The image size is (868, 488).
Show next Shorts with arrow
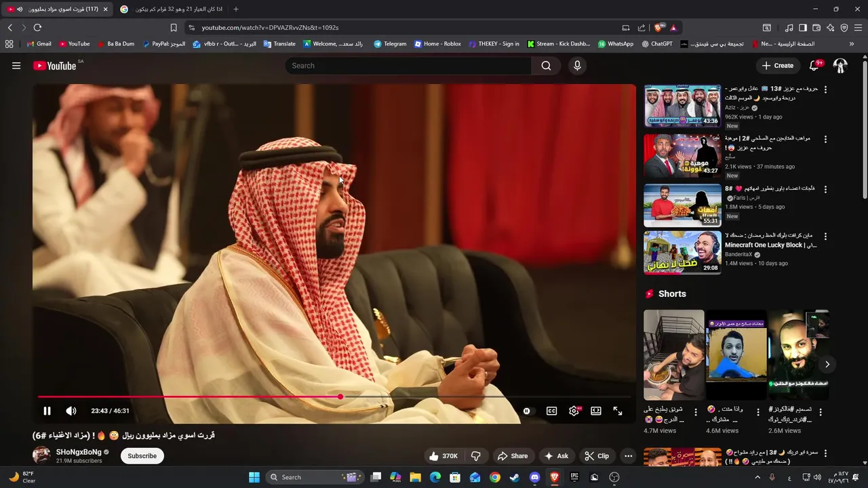827,364
